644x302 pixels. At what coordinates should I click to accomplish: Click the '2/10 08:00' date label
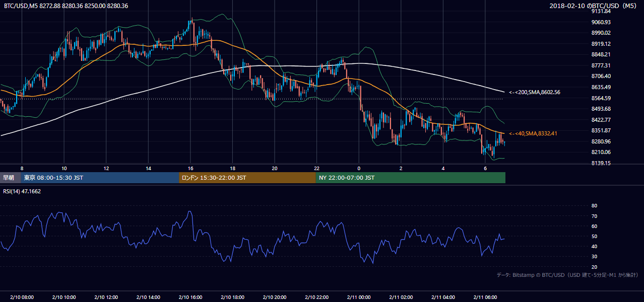click(x=22, y=297)
